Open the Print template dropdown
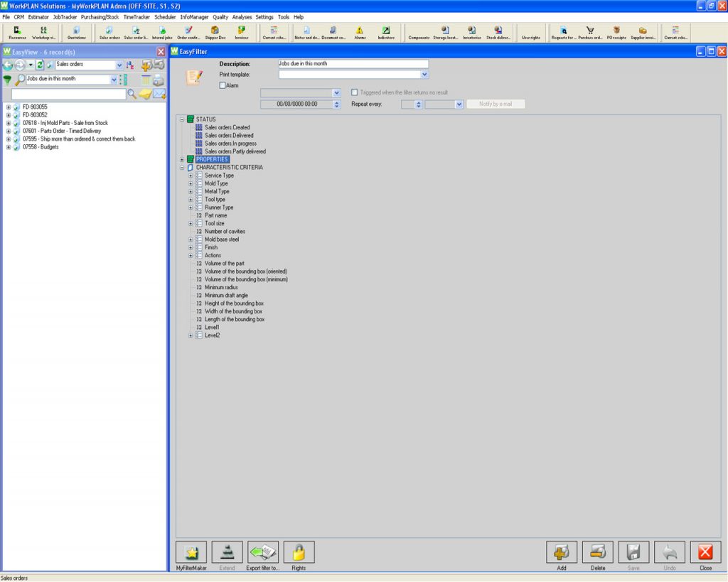Image resolution: width=728 pixels, height=582 pixels. click(x=424, y=74)
